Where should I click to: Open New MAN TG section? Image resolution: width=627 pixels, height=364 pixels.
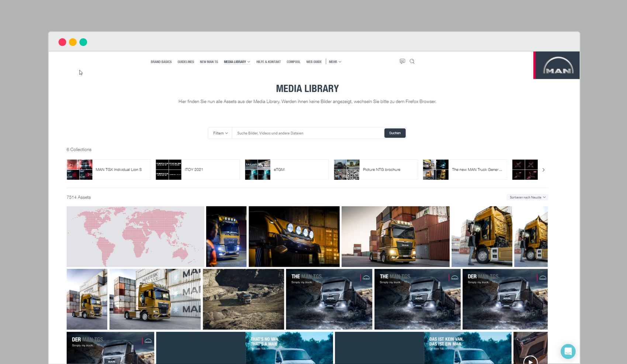coord(209,62)
